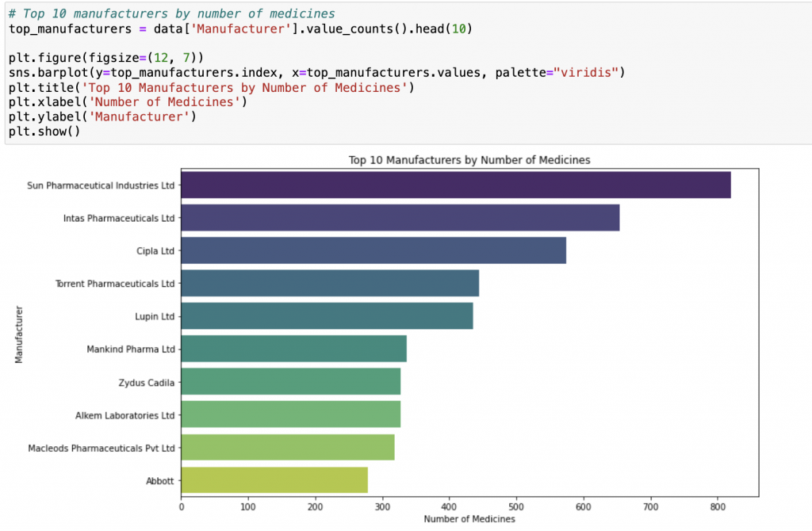The width and height of the screenshot is (812, 531).
Task: Click the Alkem Laboratories Ltd label
Action: pyautogui.click(x=124, y=415)
